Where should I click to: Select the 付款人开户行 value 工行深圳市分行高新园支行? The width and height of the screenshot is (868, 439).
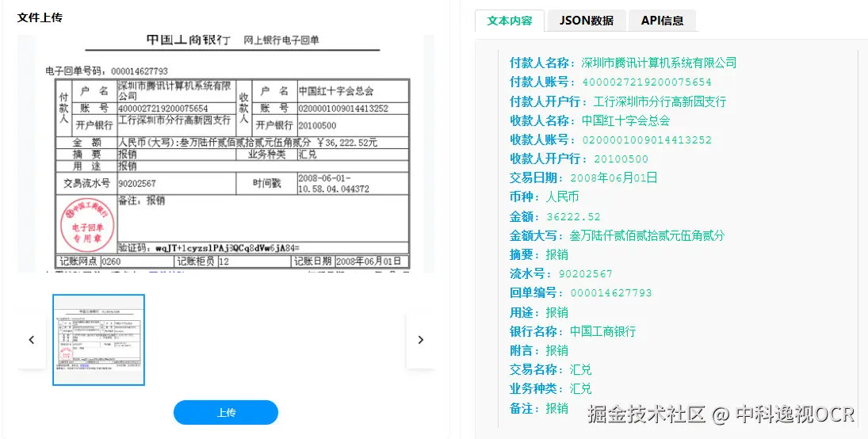pyautogui.click(x=660, y=101)
